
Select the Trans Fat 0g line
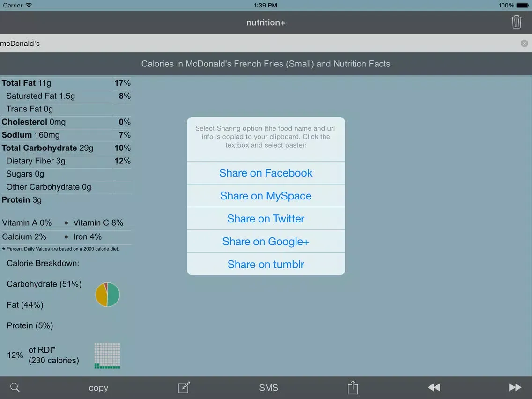[x=66, y=109]
